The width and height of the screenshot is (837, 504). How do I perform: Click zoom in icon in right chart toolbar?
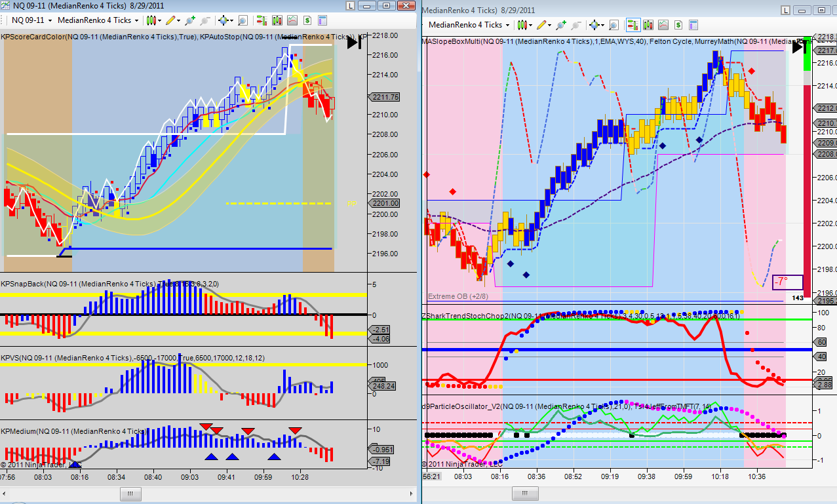561,24
